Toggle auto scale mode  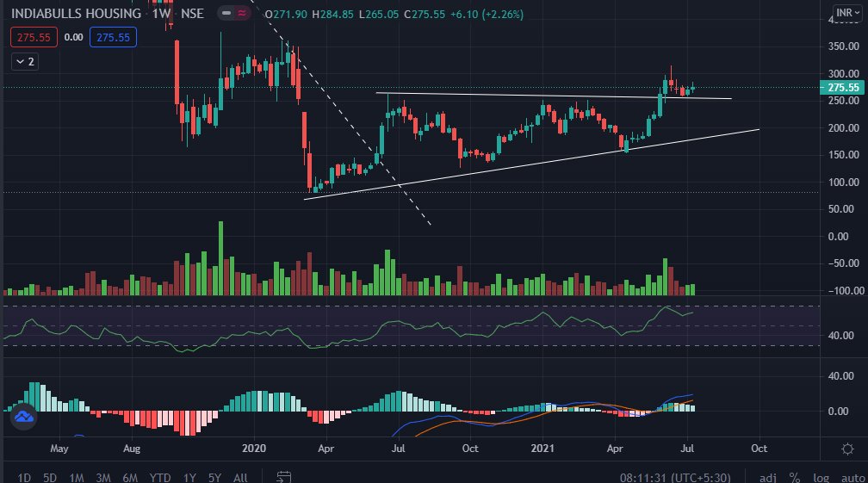[852, 477]
